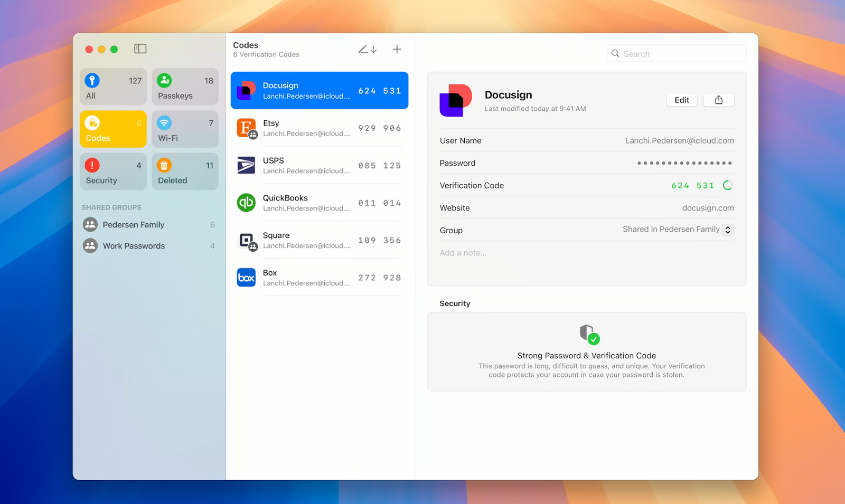
Task: Click the Docusign title in details pane
Action: coord(508,95)
